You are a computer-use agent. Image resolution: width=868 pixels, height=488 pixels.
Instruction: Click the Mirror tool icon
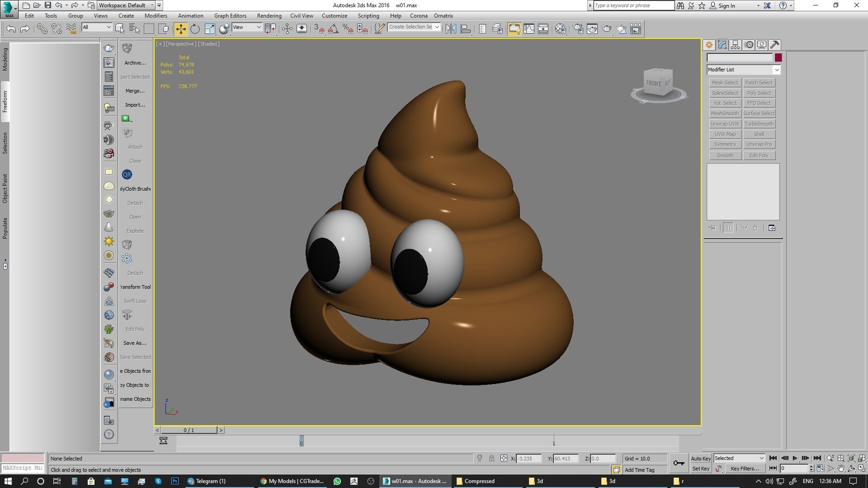pos(451,29)
